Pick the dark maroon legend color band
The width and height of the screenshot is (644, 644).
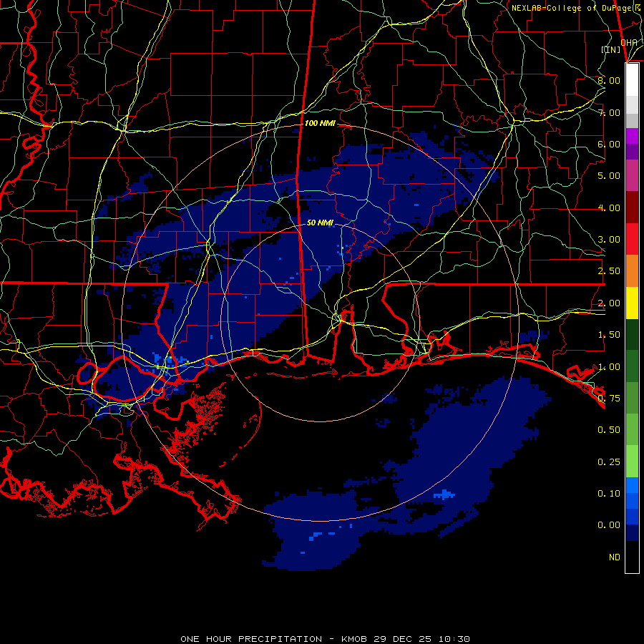(632, 208)
